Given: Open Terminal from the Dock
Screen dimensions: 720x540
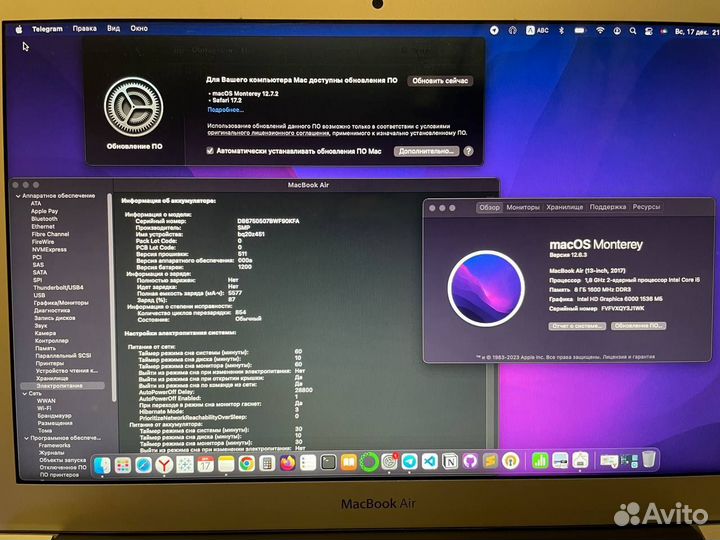Looking at the screenshot, I should point(328,462).
